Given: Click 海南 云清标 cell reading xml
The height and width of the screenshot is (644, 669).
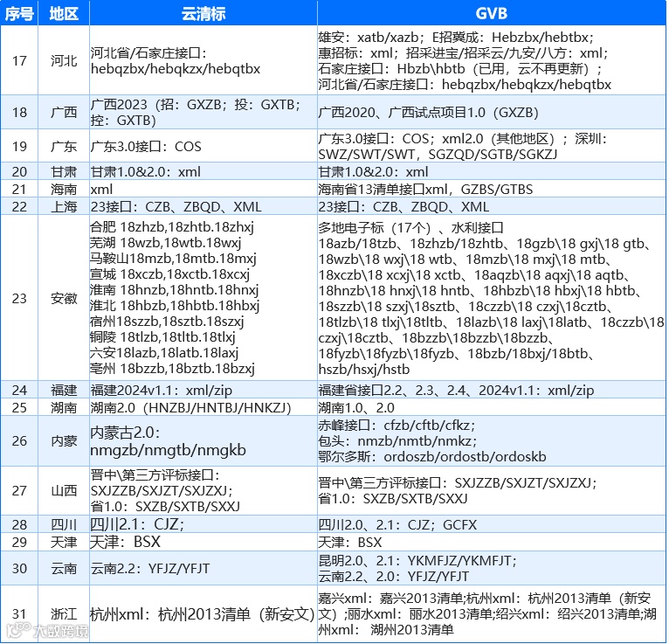Looking at the screenshot, I should (203, 189).
